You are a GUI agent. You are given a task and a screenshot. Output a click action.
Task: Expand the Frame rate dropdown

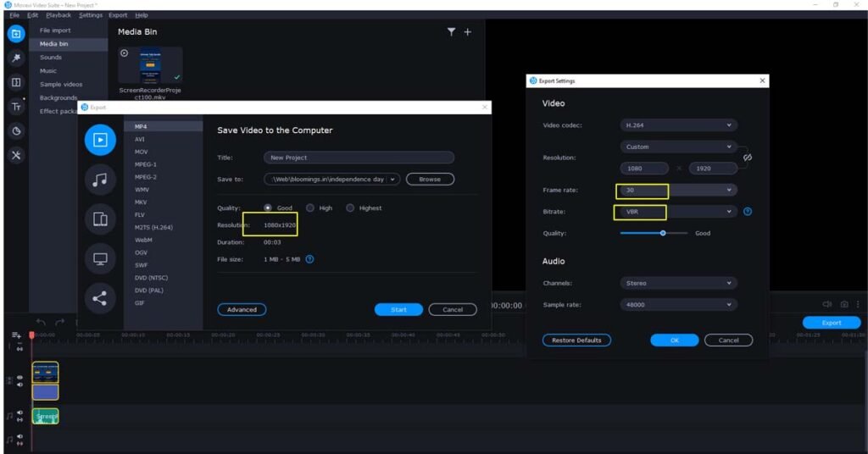[x=679, y=190]
